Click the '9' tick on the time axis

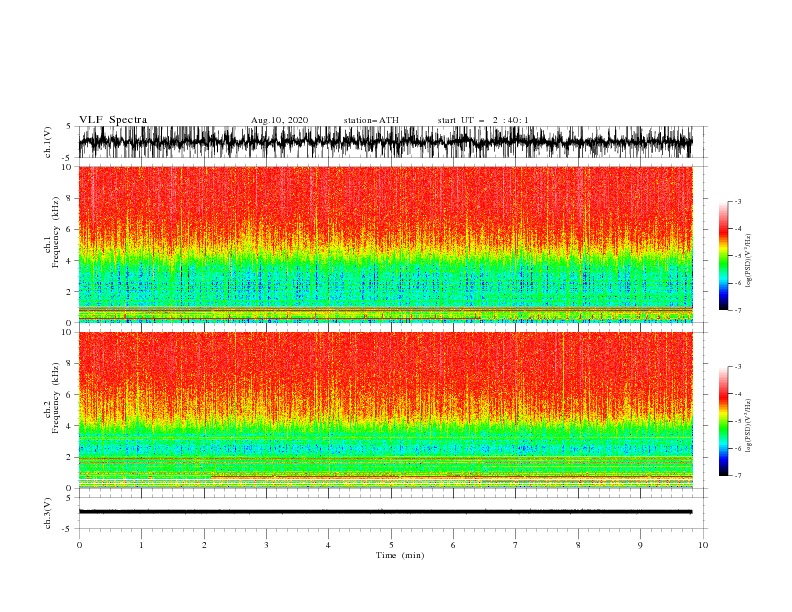point(640,545)
